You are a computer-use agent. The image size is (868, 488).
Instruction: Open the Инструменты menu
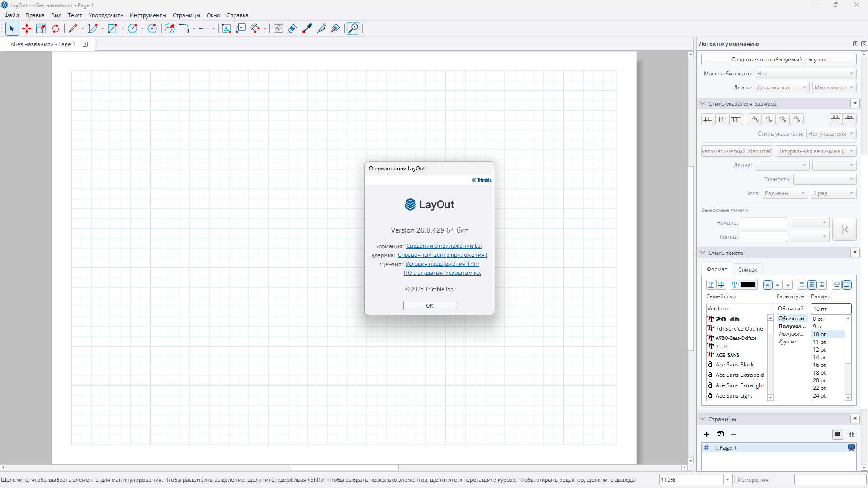click(148, 15)
